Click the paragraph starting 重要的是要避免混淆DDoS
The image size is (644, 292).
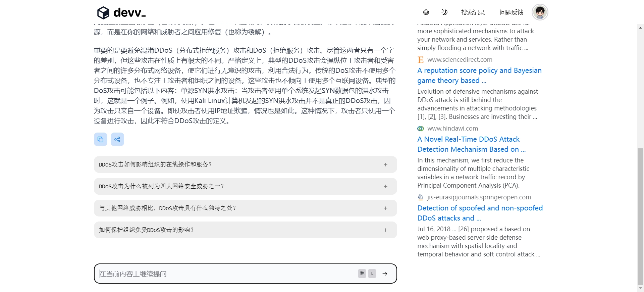[x=245, y=86]
